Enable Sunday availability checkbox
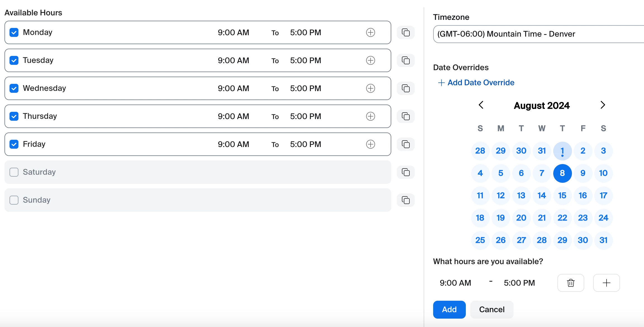This screenshot has width=644, height=327. click(x=14, y=200)
